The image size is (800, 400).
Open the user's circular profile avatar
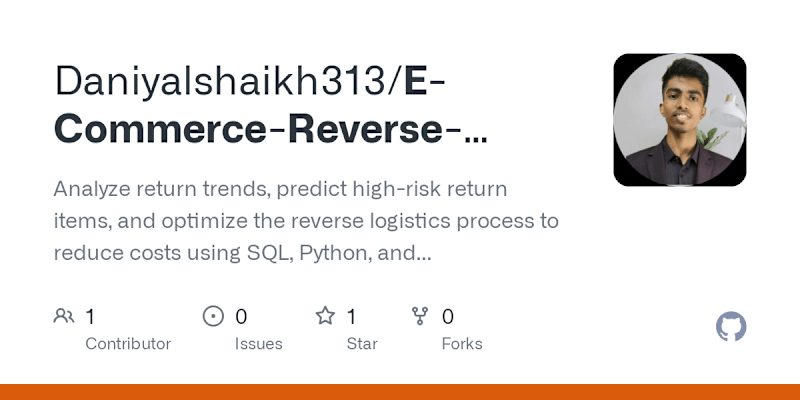(680, 120)
